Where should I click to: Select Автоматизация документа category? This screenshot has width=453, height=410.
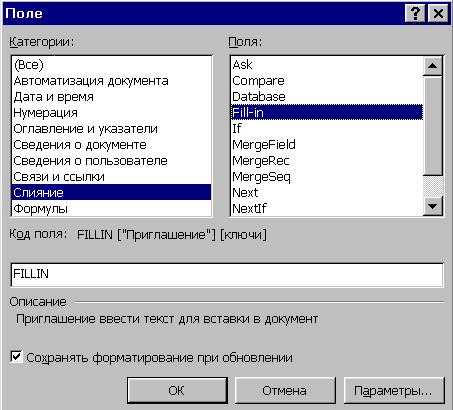pos(111,81)
